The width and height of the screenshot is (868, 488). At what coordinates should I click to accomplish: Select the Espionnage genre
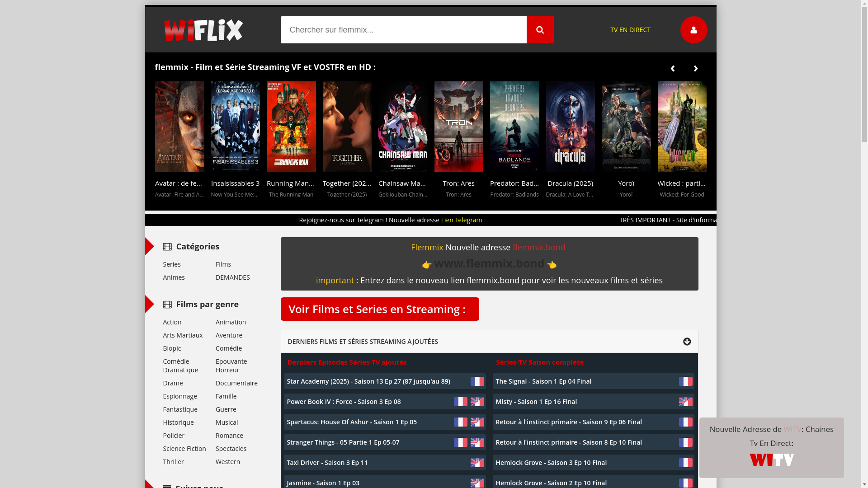coord(180,396)
